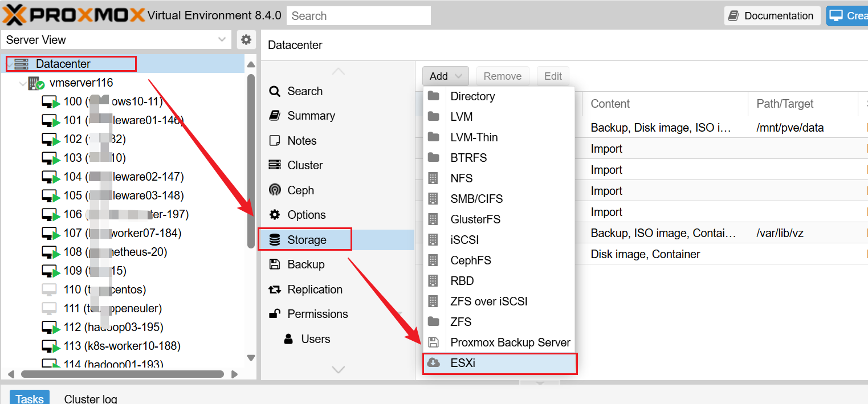Click the Edit button
The image size is (868, 404).
(553, 76)
